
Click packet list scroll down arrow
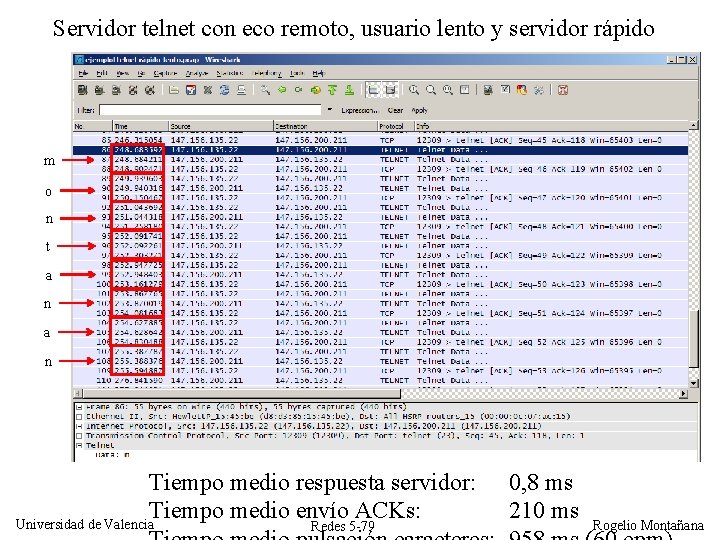pos(694,382)
